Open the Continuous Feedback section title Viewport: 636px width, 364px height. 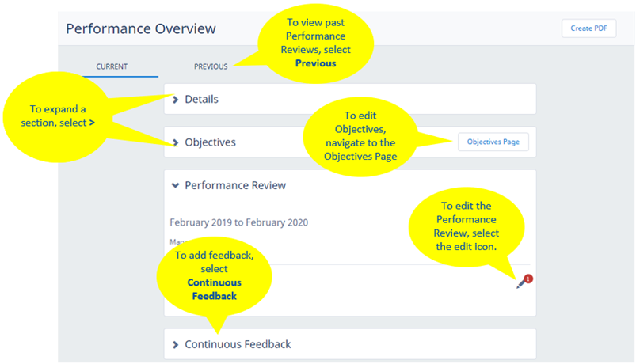(238, 344)
